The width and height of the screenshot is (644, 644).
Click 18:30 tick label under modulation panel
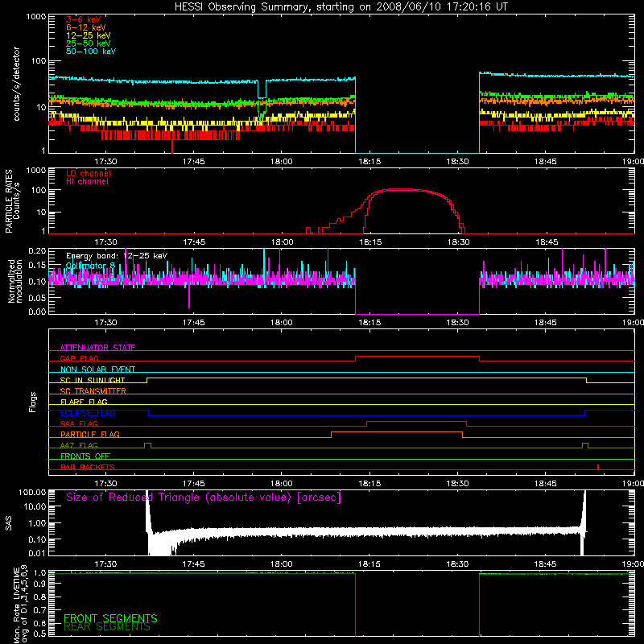[457, 323]
